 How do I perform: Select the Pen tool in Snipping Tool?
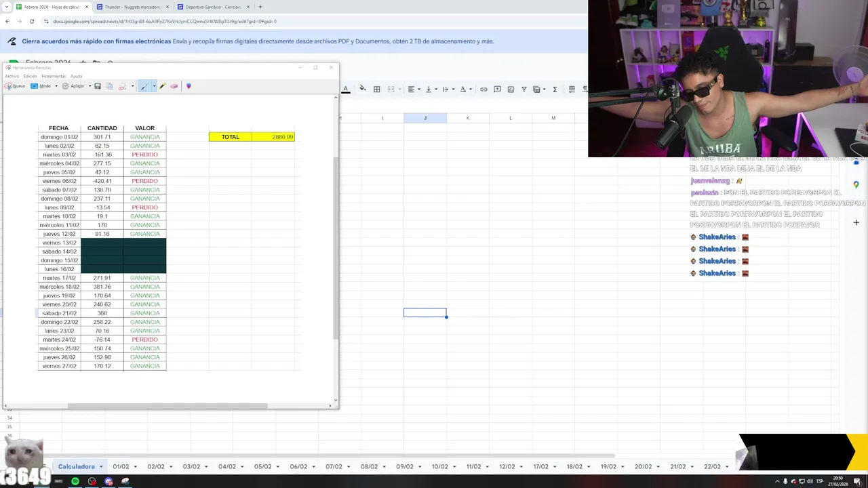[144, 86]
